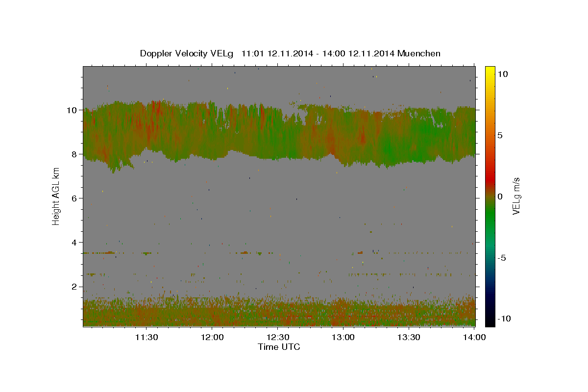Click the colorbar value label 5
This screenshot has width=588, height=392.
[x=501, y=135]
